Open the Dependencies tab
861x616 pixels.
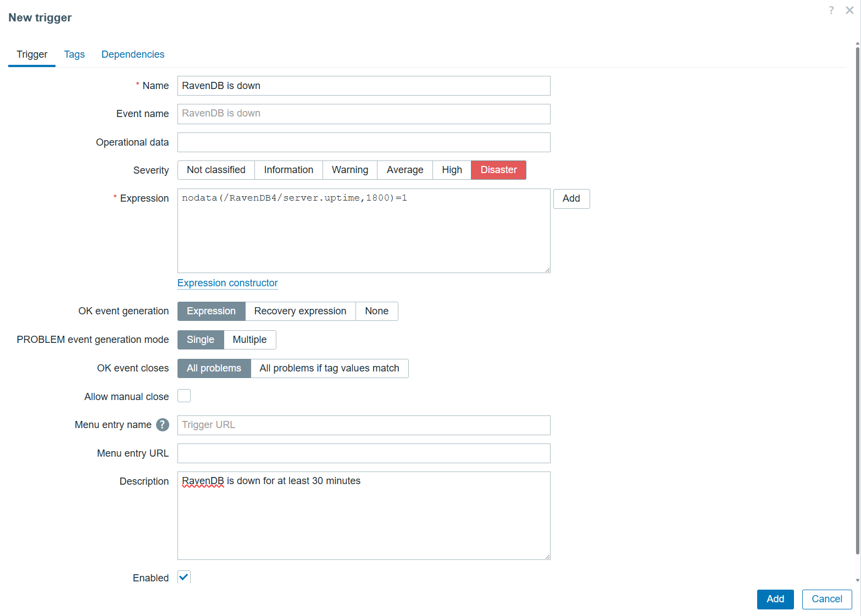133,54
